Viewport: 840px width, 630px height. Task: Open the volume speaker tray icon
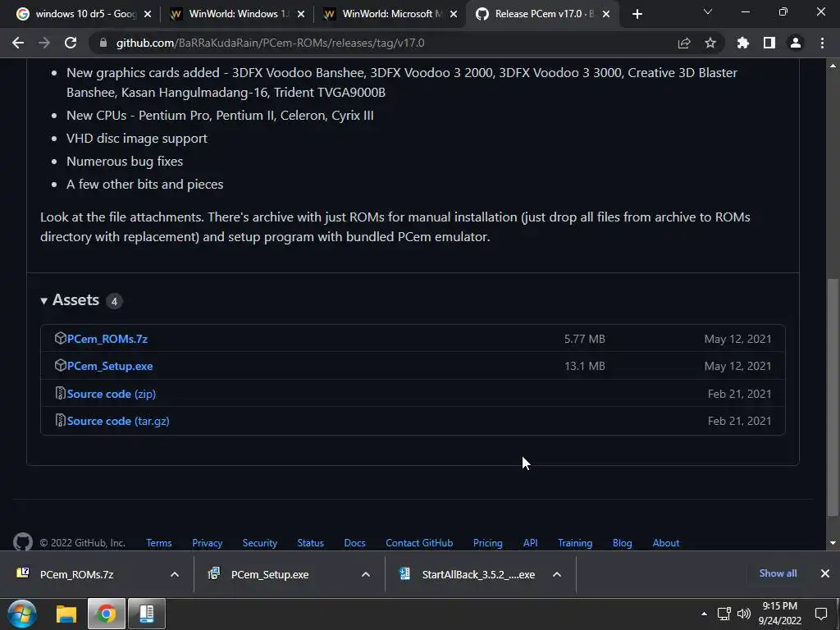point(744,614)
